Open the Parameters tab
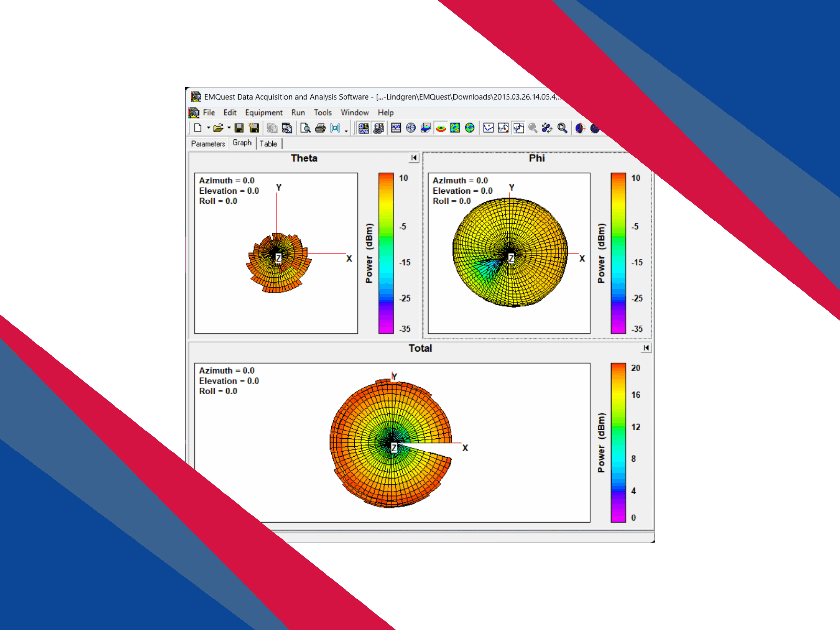Image resolution: width=840 pixels, height=630 pixels. 208,144
